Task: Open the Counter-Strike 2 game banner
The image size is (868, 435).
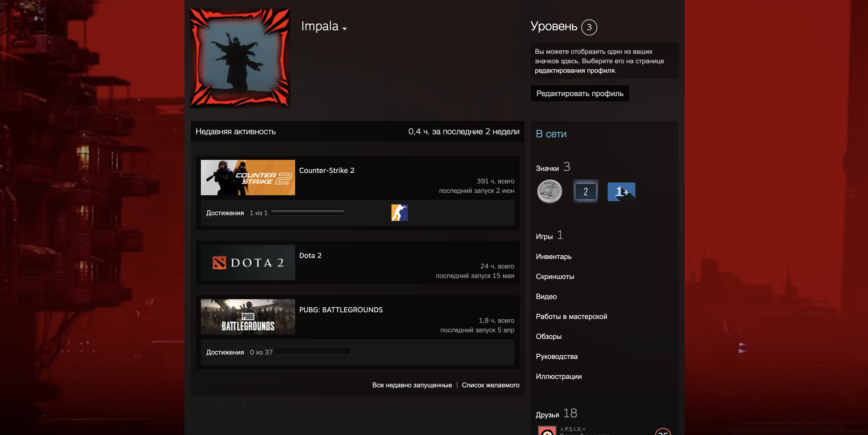Action: tap(248, 178)
